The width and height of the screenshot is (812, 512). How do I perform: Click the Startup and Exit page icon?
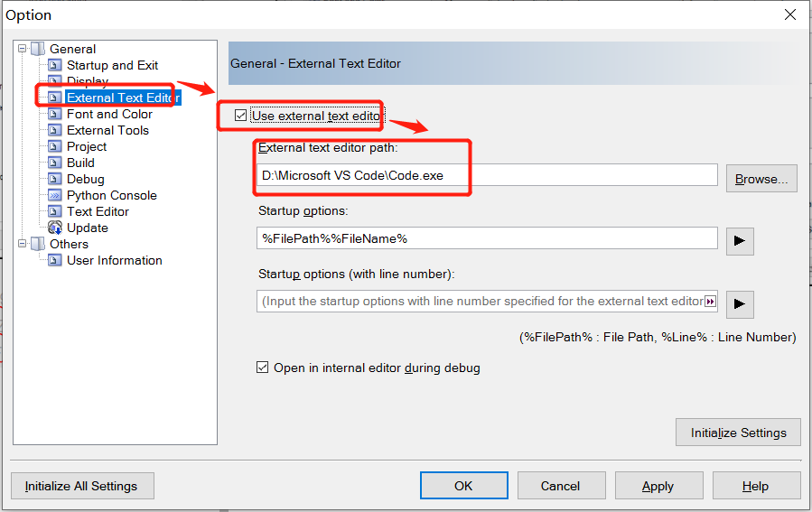54,65
